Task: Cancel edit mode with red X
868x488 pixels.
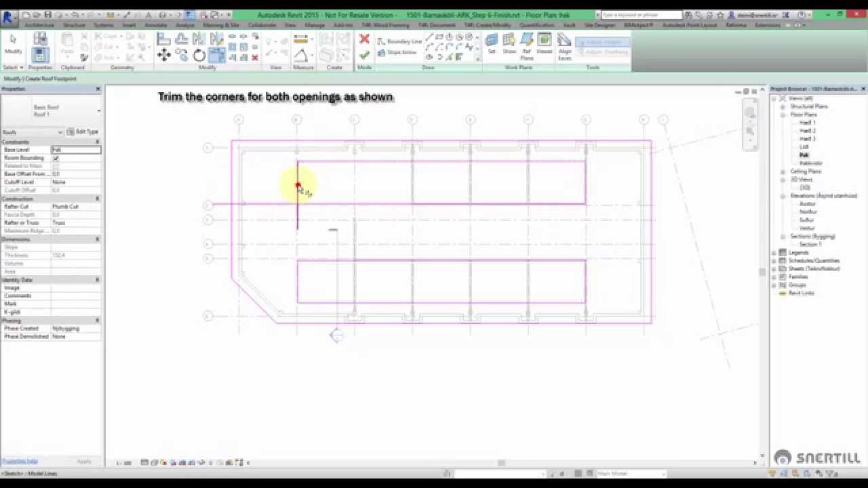Action: click(364, 39)
